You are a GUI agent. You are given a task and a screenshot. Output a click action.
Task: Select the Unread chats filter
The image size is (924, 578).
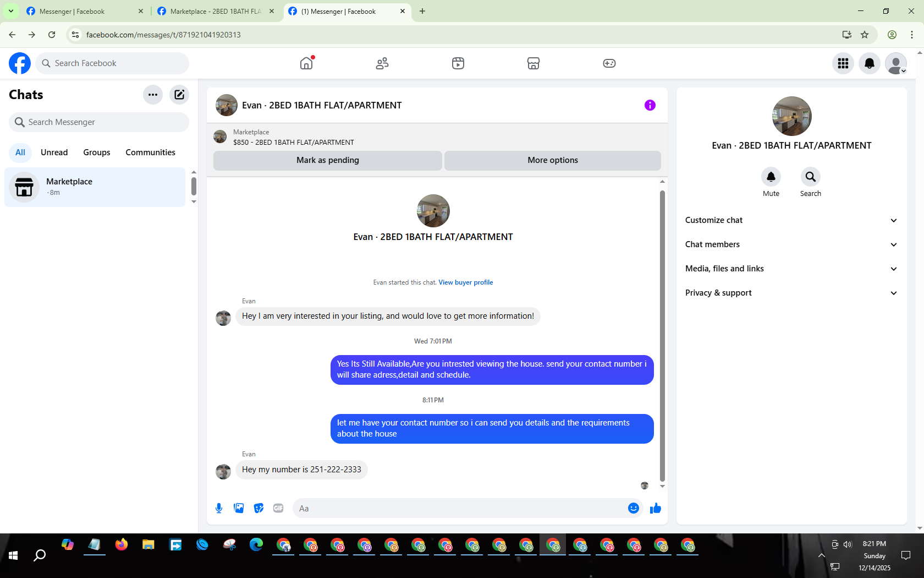coord(54,152)
